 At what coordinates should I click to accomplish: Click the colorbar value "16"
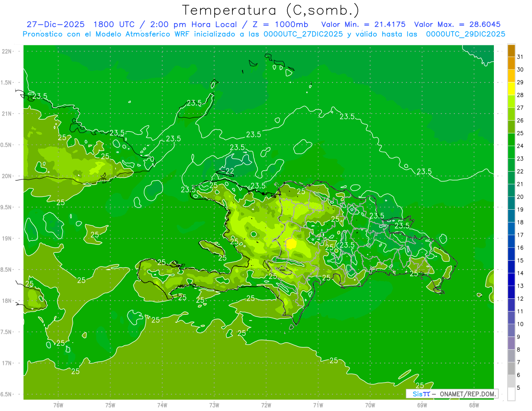tap(520, 248)
